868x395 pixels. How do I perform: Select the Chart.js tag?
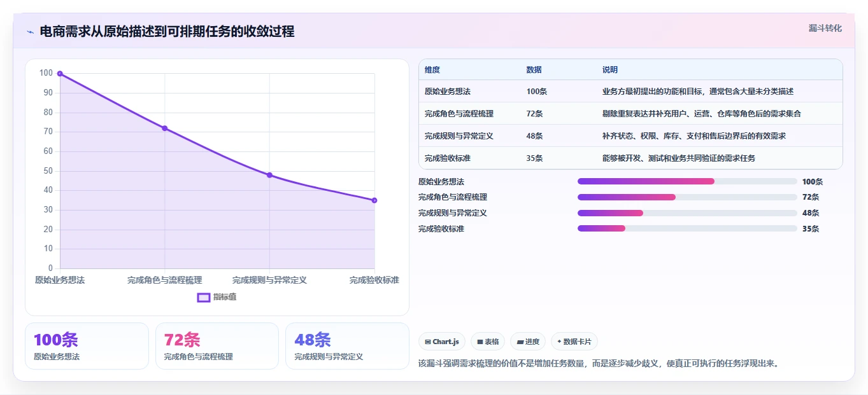(442, 342)
